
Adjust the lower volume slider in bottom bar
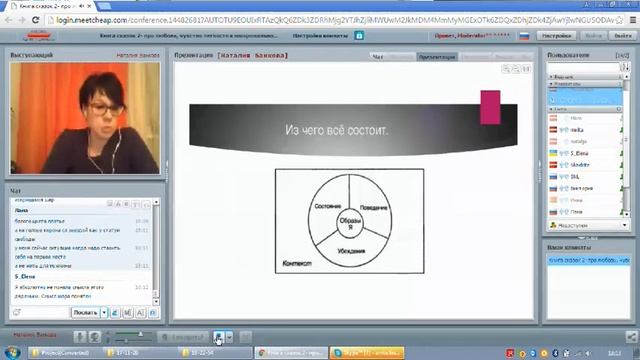[127, 340]
